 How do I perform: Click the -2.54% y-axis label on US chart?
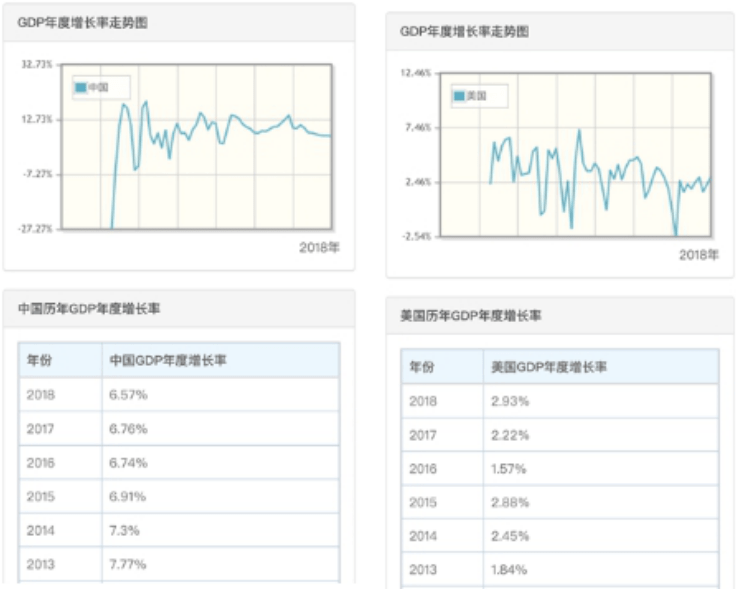(415, 237)
